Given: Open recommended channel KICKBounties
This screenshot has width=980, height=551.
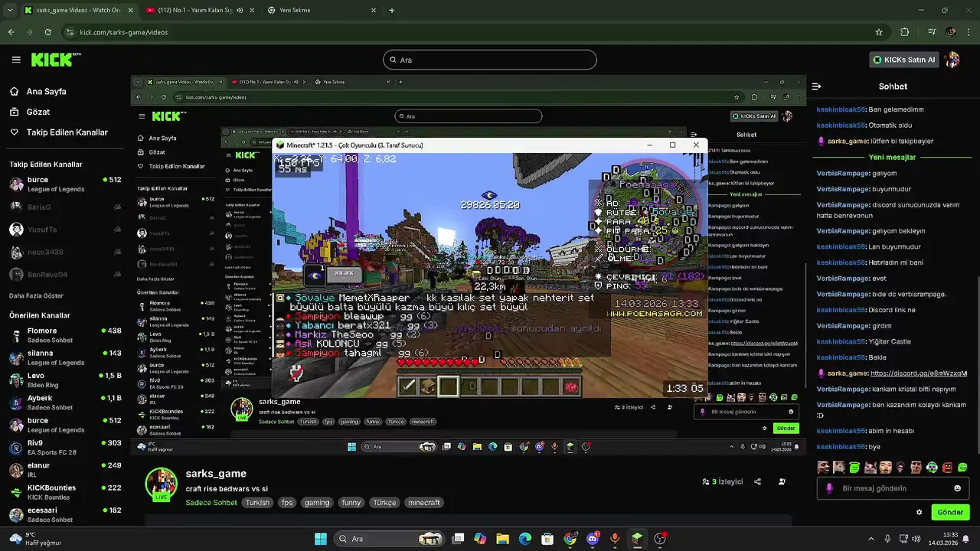Looking at the screenshot, I should coord(65,492).
